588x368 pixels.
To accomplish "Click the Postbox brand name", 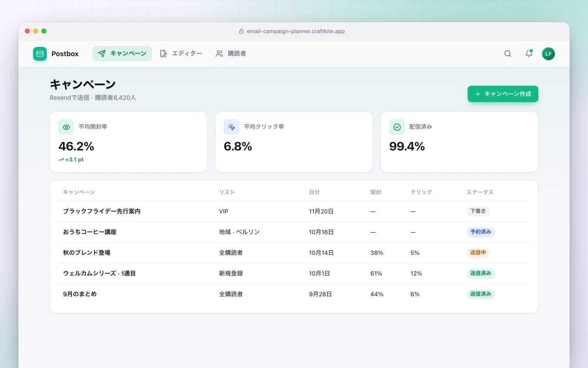I will pos(65,54).
